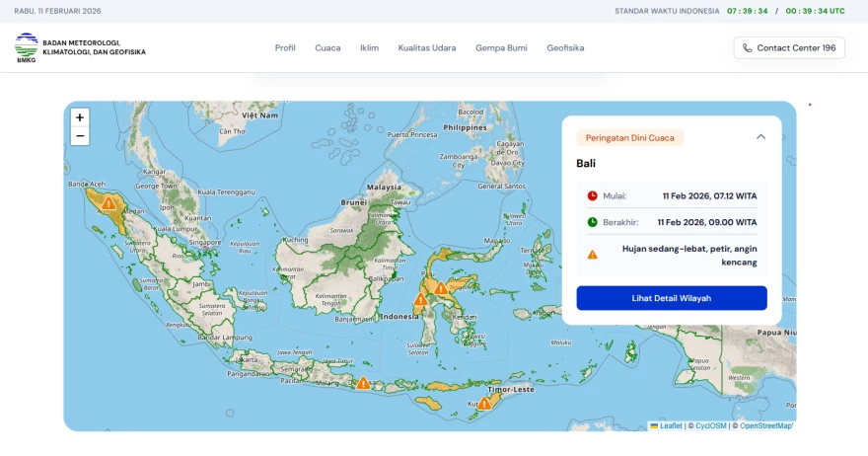This screenshot has width=868, height=456.
Task: Click the Puerto Princesa label on the map
Action: (x=412, y=134)
